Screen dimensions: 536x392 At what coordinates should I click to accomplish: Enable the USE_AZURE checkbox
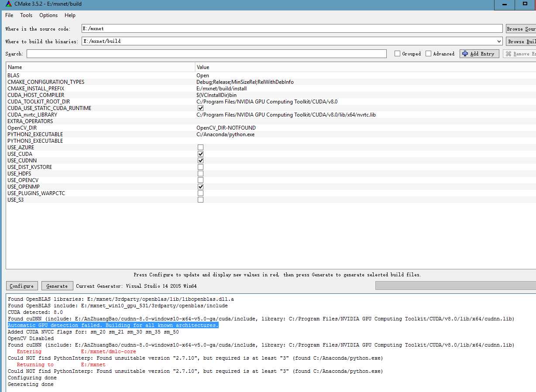[x=200, y=148]
